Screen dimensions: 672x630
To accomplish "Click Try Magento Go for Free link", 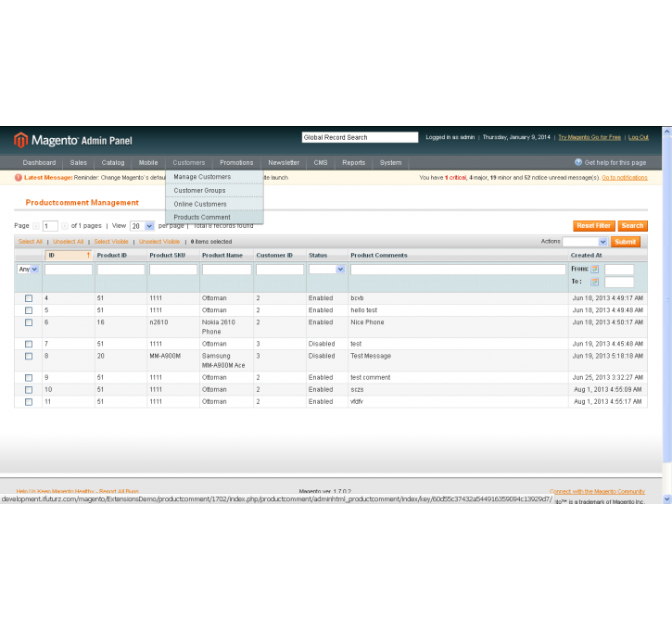I will point(590,137).
